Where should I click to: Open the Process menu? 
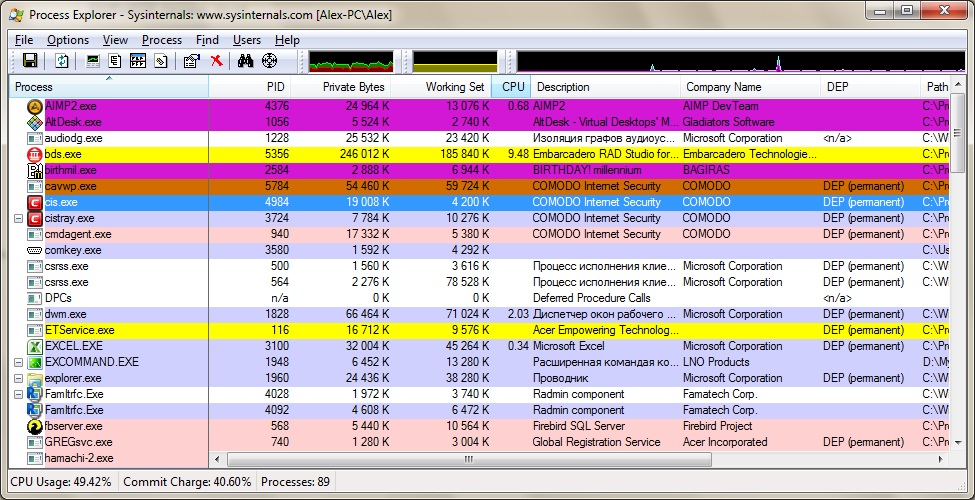(162, 40)
